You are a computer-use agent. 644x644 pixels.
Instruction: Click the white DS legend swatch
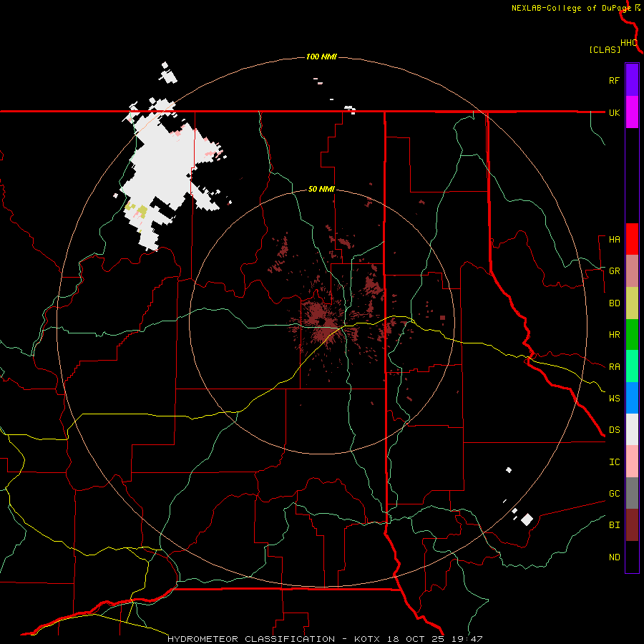(632, 429)
